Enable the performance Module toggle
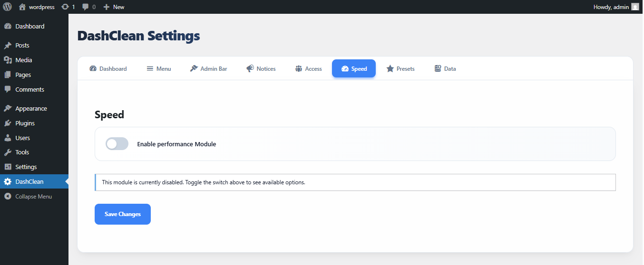This screenshot has height=265, width=644. pyautogui.click(x=117, y=144)
